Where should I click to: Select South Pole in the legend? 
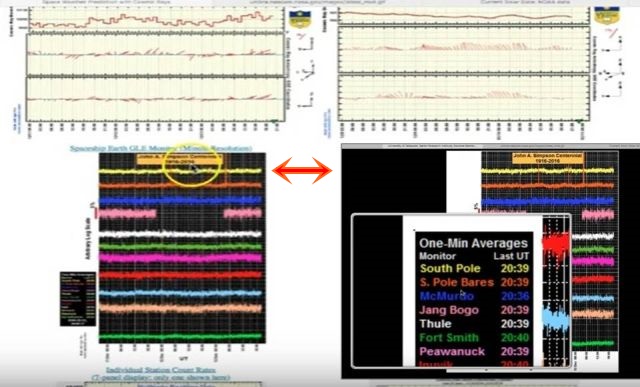[450, 268]
